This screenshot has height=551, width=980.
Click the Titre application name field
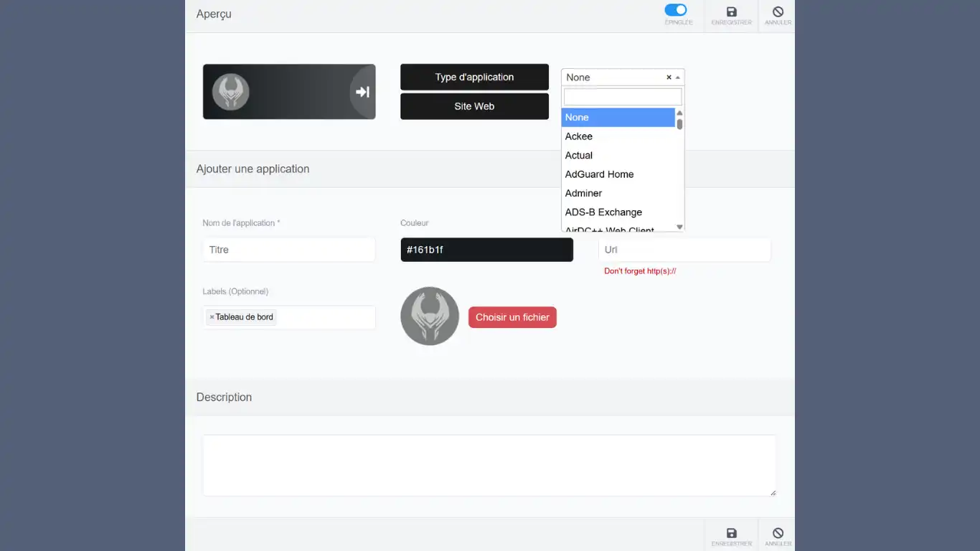click(287, 249)
